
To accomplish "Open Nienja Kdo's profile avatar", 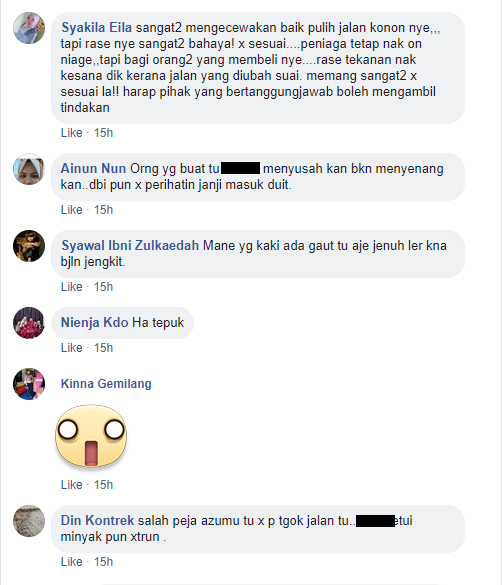I will click(29, 323).
